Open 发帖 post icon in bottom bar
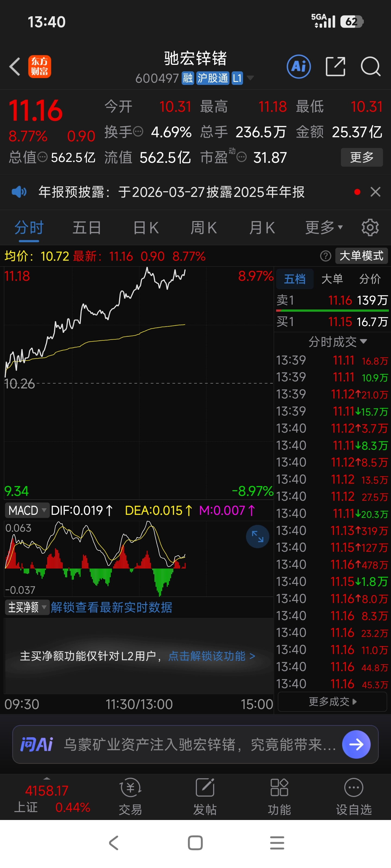The height and width of the screenshot is (868, 391). 205,797
